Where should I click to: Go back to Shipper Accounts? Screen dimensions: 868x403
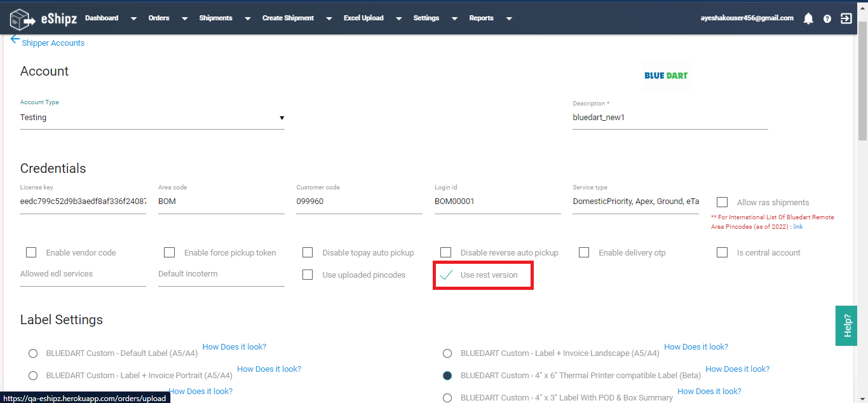(53, 43)
